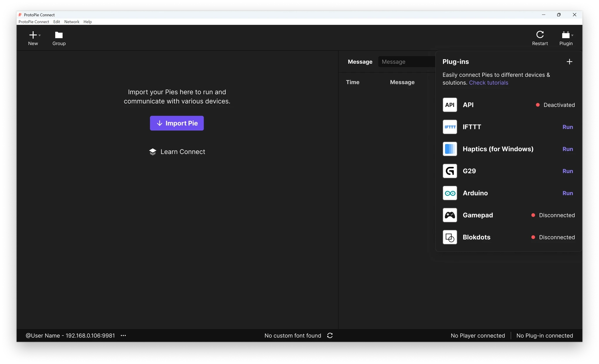Open the Check tutorials link
This screenshot has height=364, width=599.
pyautogui.click(x=488, y=83)
